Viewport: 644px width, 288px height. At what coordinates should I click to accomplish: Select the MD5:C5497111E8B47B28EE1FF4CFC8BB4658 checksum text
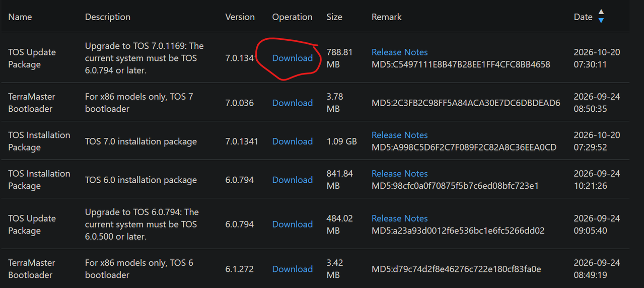[461, 64]
